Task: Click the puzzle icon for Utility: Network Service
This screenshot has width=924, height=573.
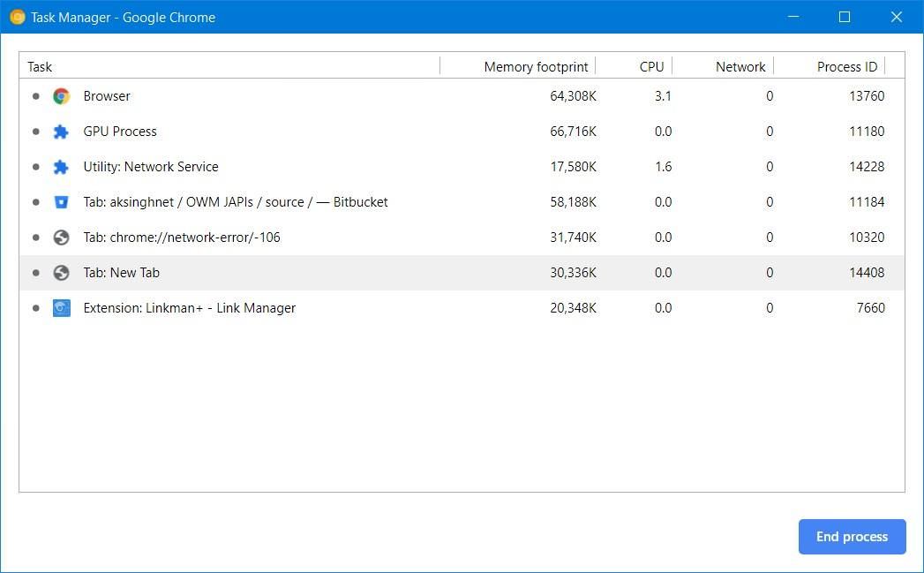Action: coord(61,167)
